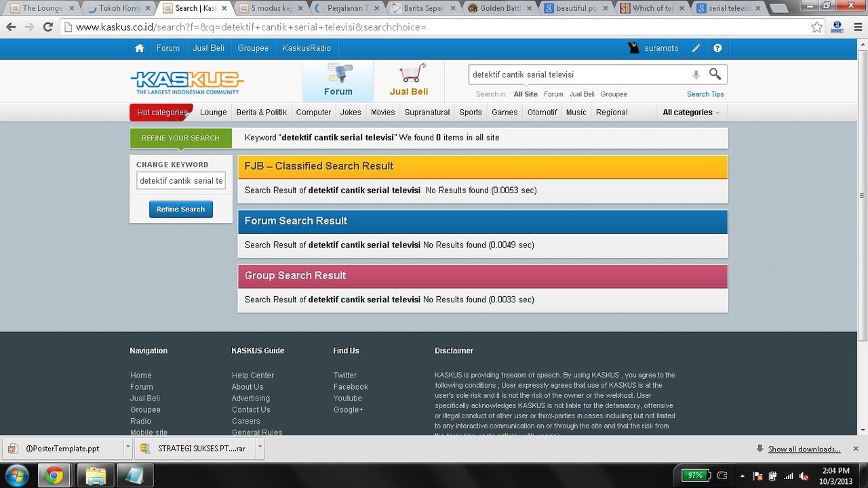The height and width of the screenshot is (488, 868).
Task: Open the help question mark icon
Action: pyautogui.click(x=717, y=48)
